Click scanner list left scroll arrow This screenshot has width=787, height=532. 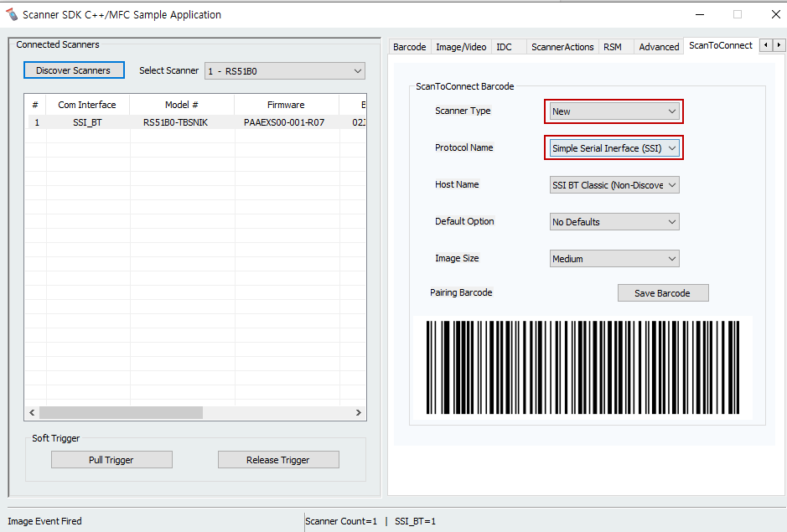(33, 413)
